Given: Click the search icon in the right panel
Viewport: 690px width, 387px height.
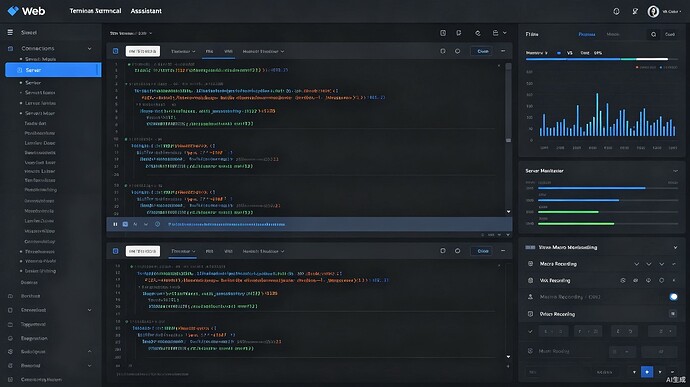Looking at the screenshot, I should coord(653,34).
